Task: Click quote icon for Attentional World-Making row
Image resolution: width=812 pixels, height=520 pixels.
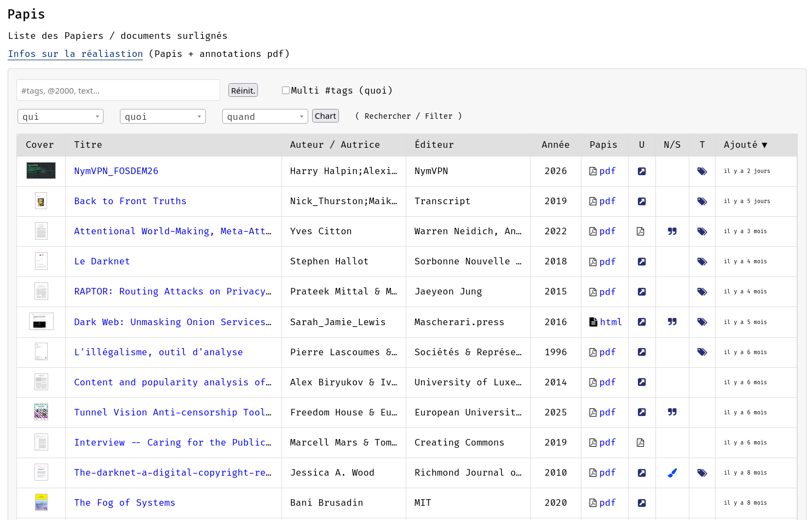Action: click(x=672, y=232)
